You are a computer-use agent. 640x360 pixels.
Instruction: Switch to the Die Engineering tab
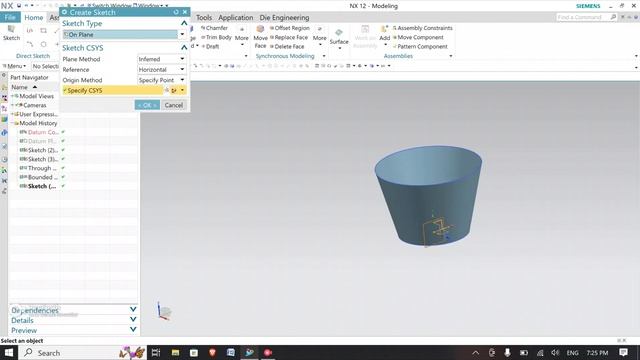284,18
